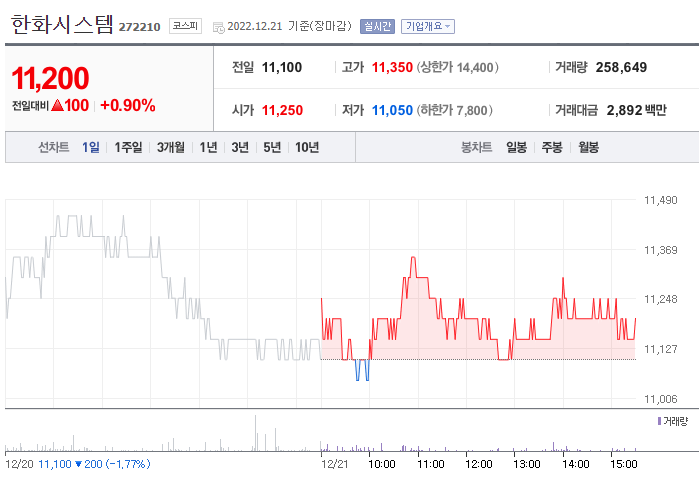Click the calendar clock icon beside date

click(218, 27)
